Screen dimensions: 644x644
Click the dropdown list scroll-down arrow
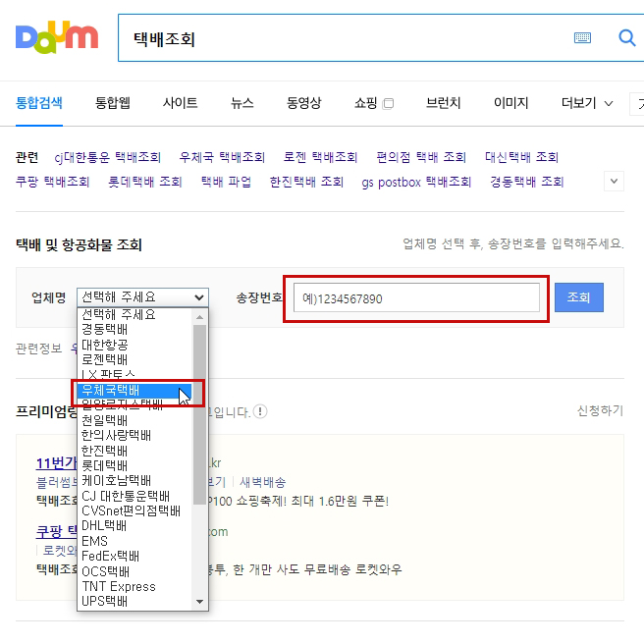pos(199,602)
